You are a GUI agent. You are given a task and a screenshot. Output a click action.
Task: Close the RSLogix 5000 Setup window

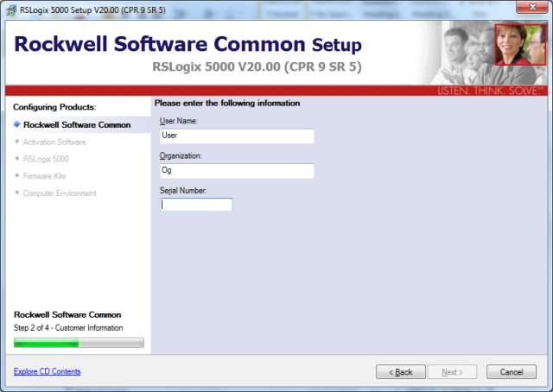pyautogui.click(x=532, y=7)
